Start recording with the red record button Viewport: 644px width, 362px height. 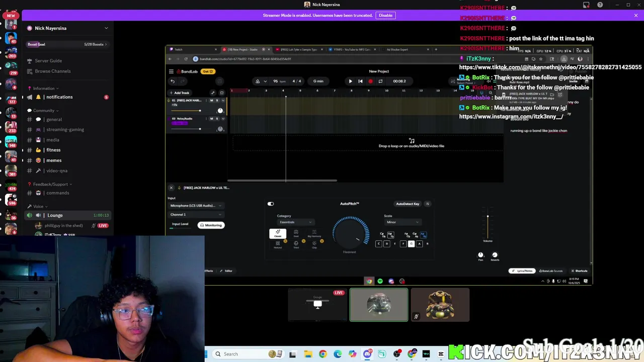click(x=371, y=81)
